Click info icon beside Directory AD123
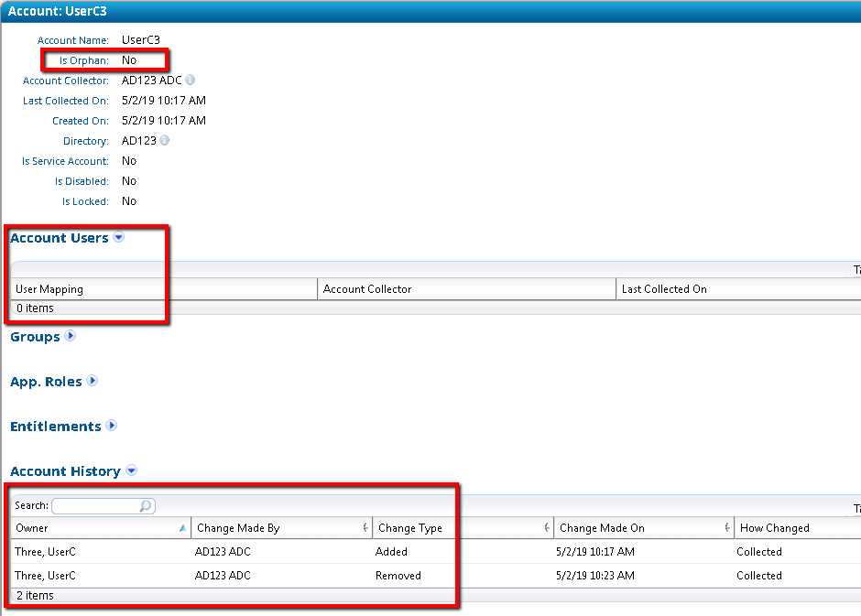This screenshot has height=616, width=861. click(164, 141)
